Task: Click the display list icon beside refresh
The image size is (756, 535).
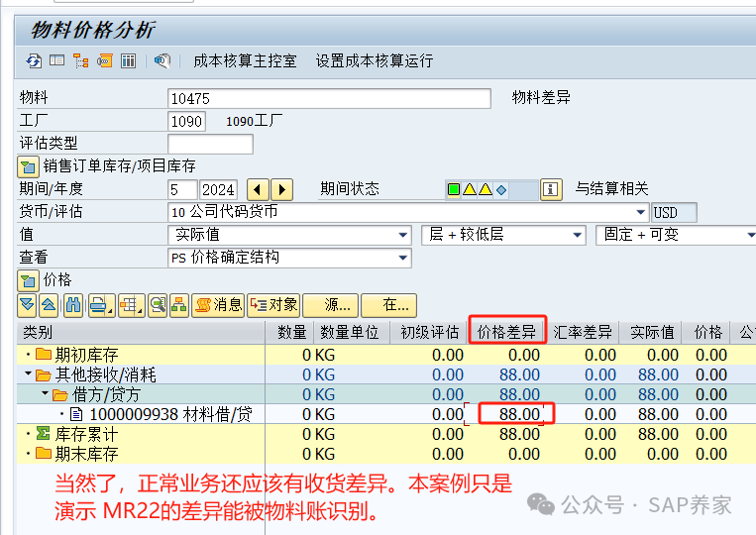Action: point(56,60)
